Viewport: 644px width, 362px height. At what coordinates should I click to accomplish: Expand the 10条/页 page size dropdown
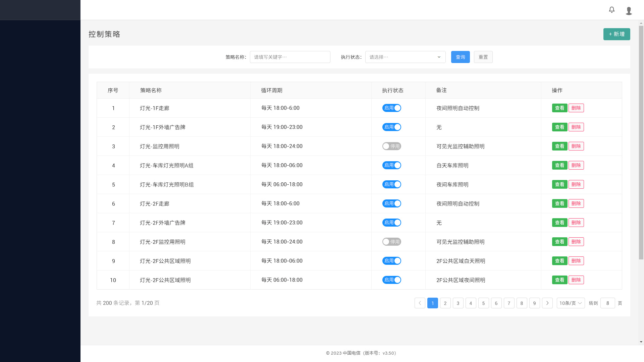tap(571, 303)
